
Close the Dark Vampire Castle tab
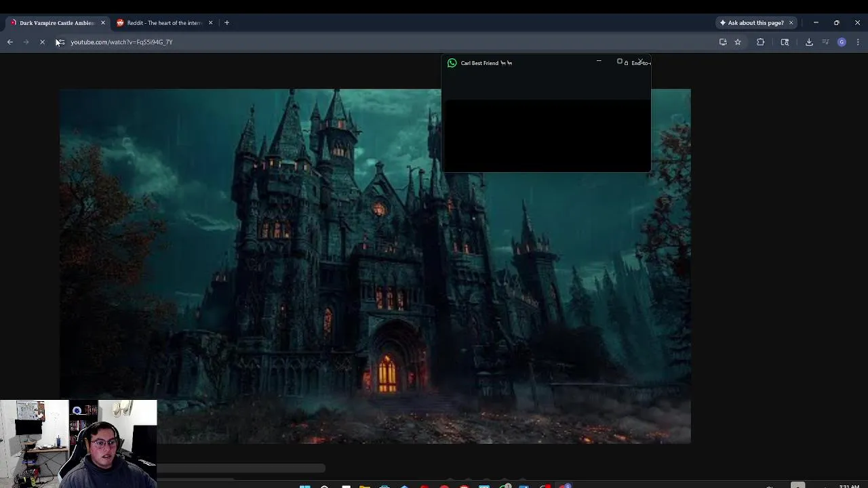click(103, 22)
